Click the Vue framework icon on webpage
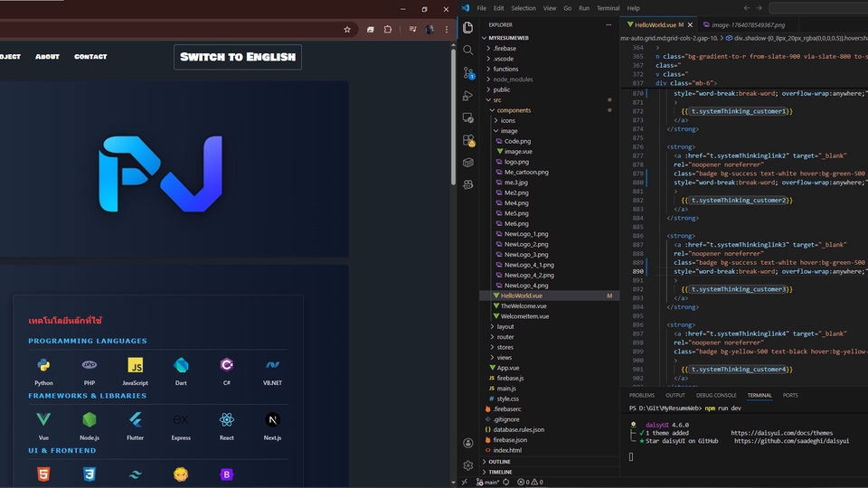Image resolution: width=868 pixels, height=488 pixels. pos(43,419)
